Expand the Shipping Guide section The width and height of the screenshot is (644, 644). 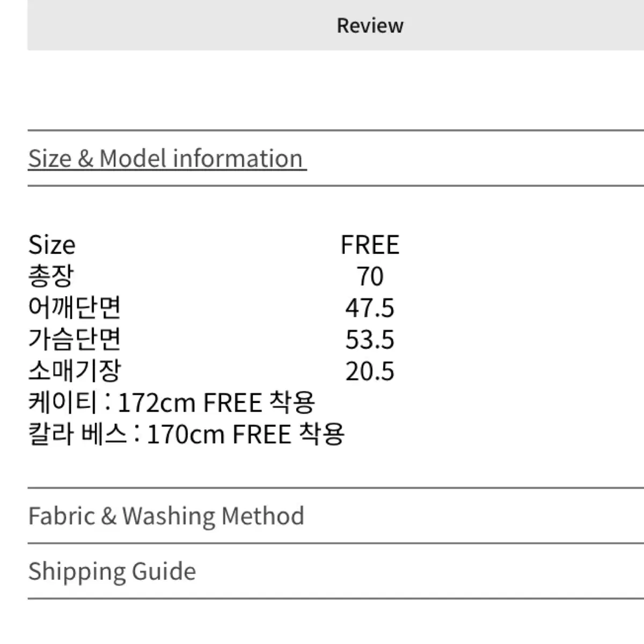coord(112,571)
